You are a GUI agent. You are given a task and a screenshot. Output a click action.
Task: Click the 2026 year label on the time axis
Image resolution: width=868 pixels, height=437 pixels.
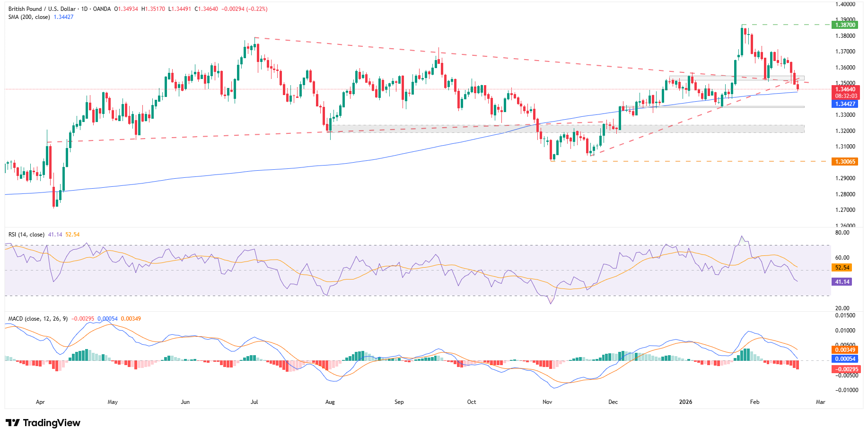[685, 402]
